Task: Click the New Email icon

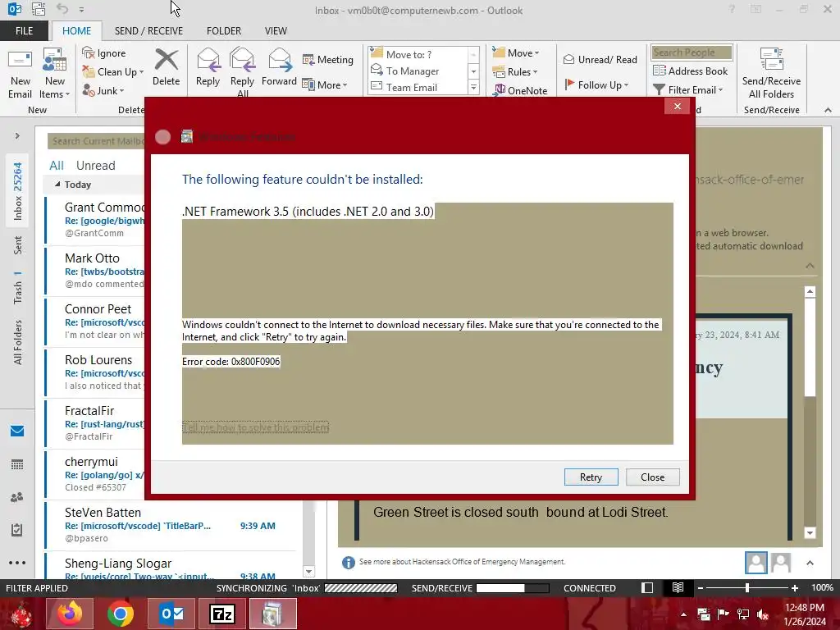Action: click(x=21, y=73)
